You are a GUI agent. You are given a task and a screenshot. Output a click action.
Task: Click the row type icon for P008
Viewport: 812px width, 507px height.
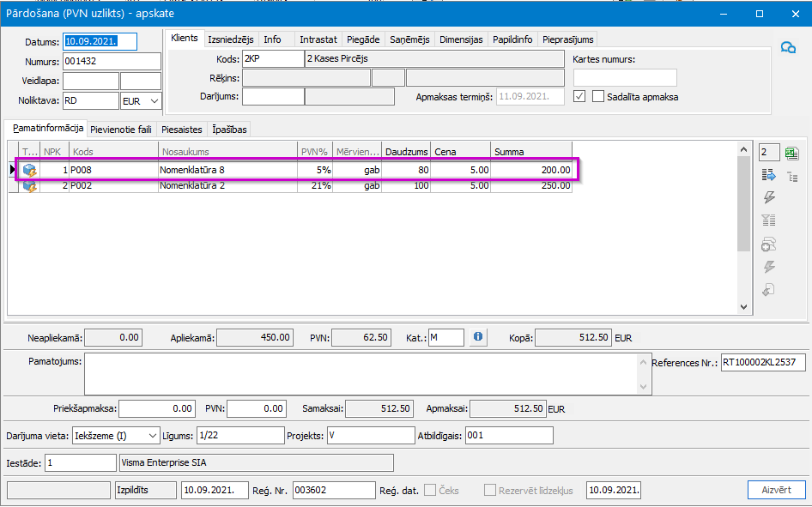(x=29, y=170)
